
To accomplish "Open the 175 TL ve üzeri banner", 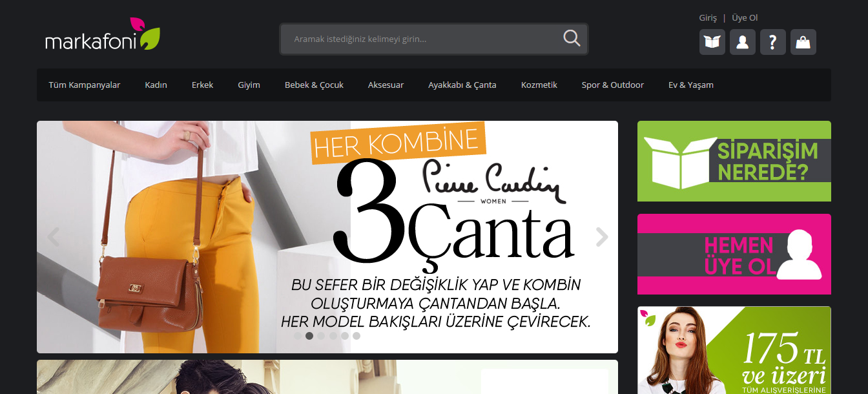I will pyautogui.click(x=734, y=350).
